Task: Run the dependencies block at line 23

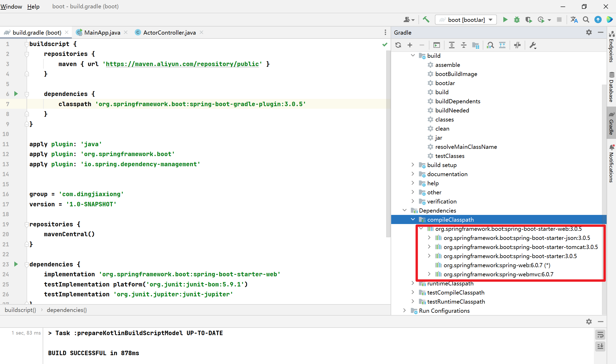Action: coord(16,264)
